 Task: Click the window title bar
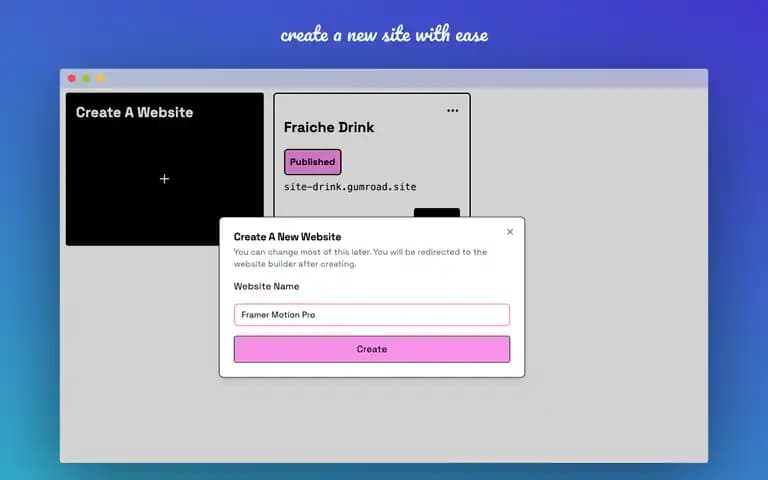384,78
